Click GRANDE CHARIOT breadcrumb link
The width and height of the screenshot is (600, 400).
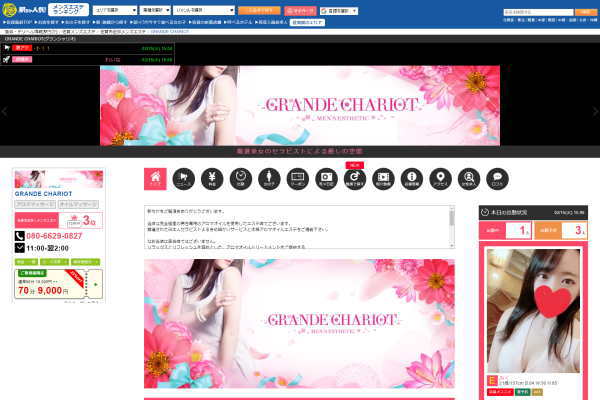click(x=170, y=32)
